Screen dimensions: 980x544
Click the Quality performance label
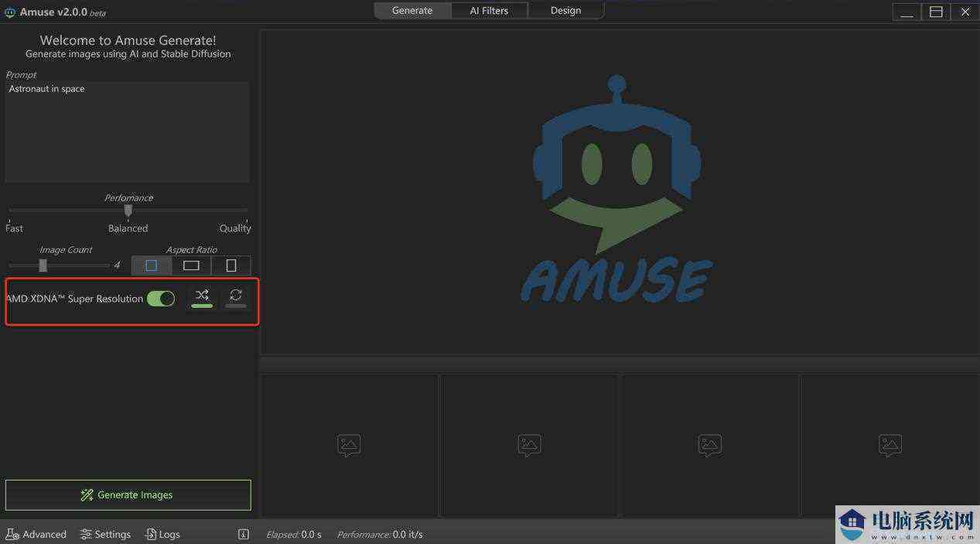coord(235,228)
